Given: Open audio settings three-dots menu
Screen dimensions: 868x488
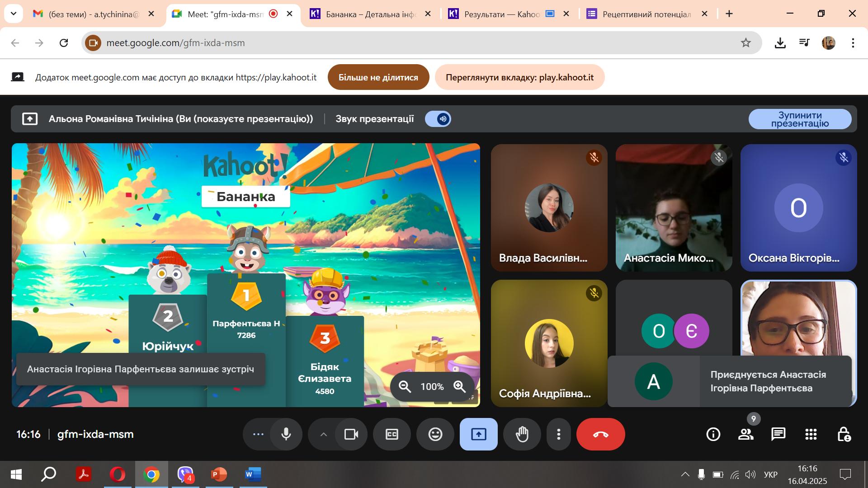Looking at the screenshot, I should [258, 434].
